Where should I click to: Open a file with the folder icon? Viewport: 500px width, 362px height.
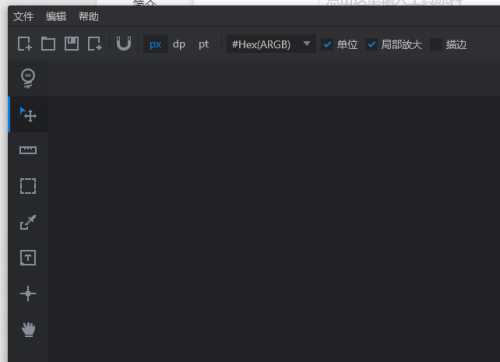coord(48,44)
